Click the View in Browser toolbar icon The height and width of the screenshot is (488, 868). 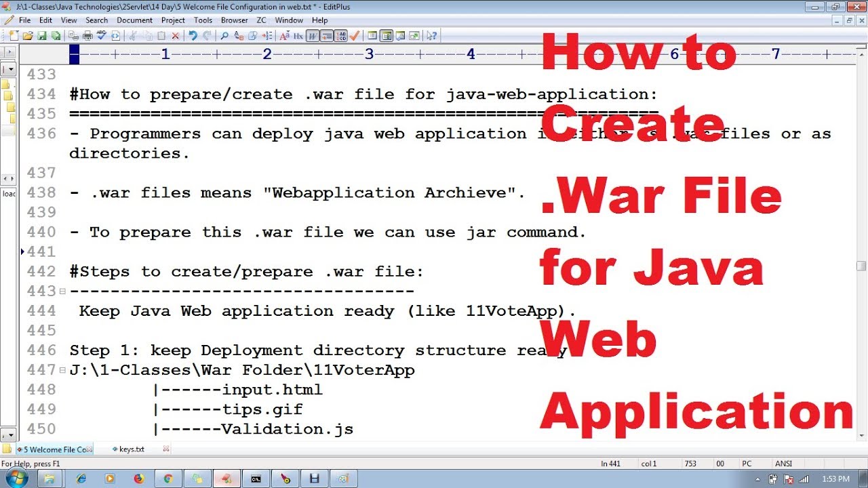pyautogui.click(x=115, y=35)
